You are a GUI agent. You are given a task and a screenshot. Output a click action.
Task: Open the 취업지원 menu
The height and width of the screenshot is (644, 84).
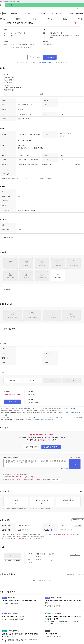28,13
